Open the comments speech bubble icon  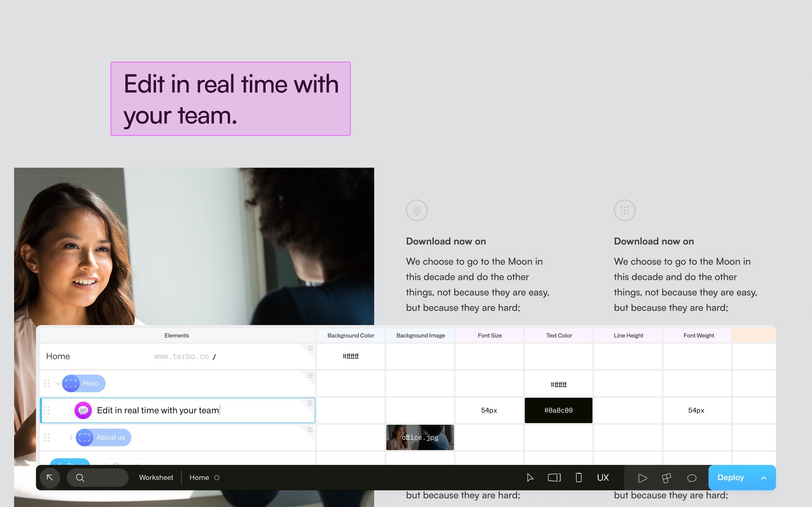(x=692, y=478)
